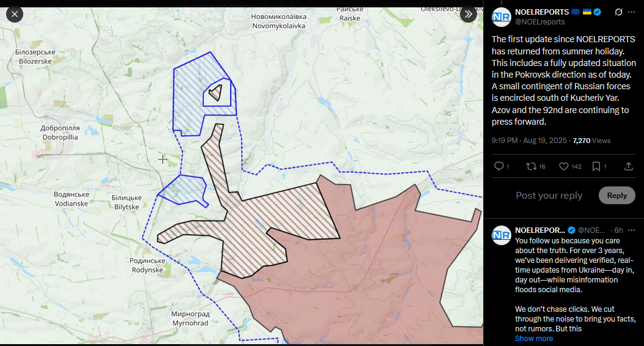
Task: Click the reply comment icon
Action: coord(499,166)
